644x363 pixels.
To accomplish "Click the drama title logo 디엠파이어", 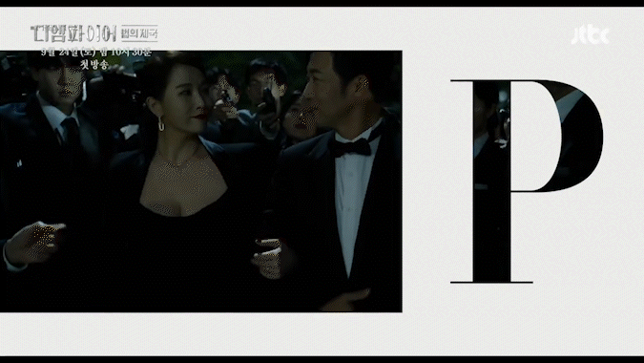I will coord(73,33).
